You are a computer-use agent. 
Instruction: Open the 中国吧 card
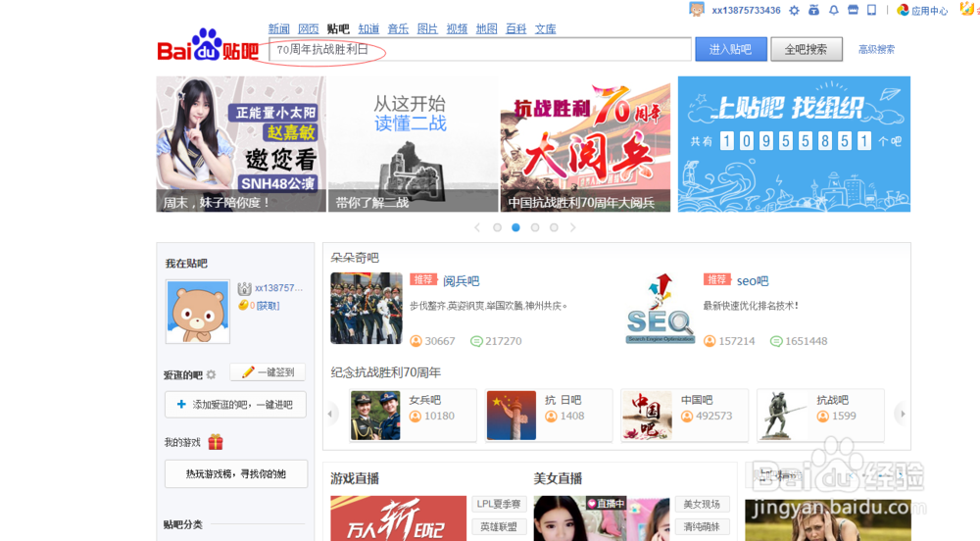(x=684, y=416)
